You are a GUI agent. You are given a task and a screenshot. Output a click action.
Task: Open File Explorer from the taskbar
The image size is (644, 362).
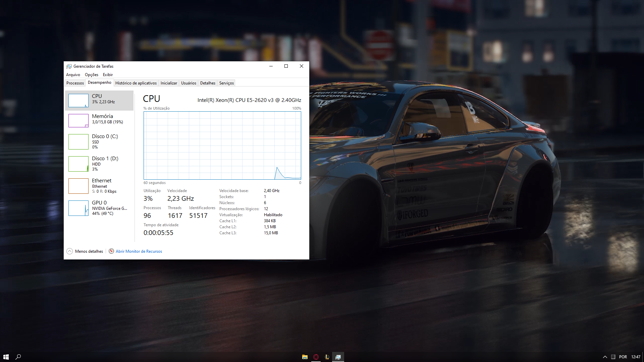pyautogui.click(x=305, y=357)
